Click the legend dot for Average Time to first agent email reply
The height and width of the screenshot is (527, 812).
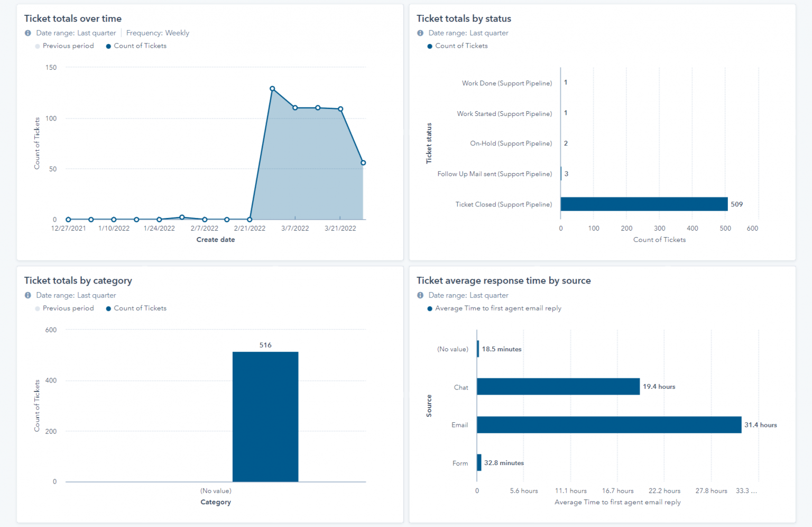click(x=429, y=308)
